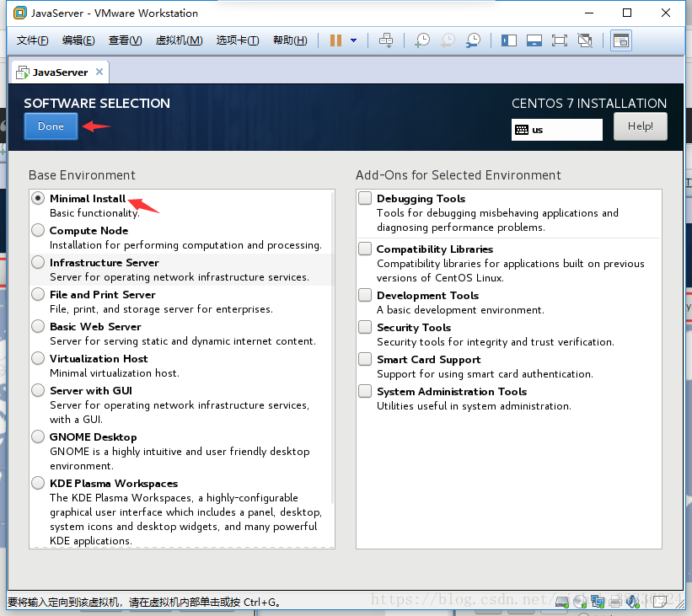Open the 编辑(E) menu
Viewport: 692px width, 616px height.
[x=78, y=40]
